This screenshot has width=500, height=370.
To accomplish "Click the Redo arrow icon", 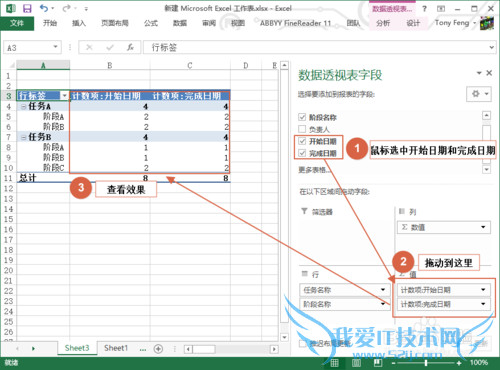I will tap(67, 8).
